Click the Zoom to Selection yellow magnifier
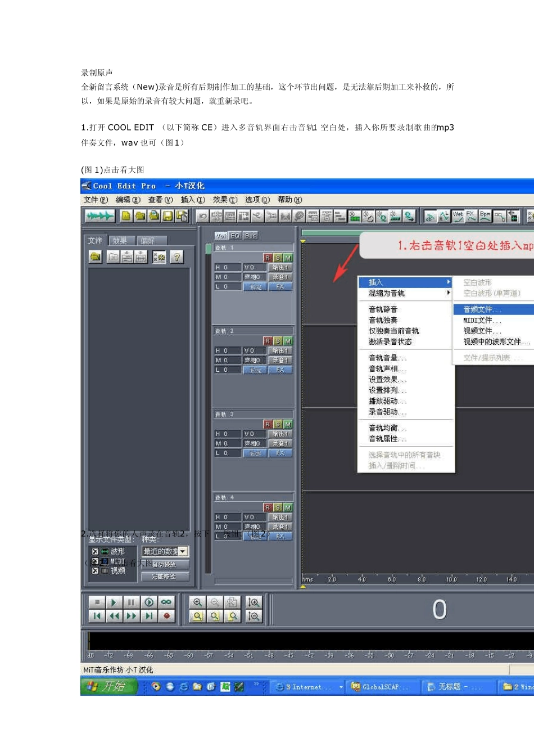The width and height of the screenshot is (534, 756). (197, 616)
